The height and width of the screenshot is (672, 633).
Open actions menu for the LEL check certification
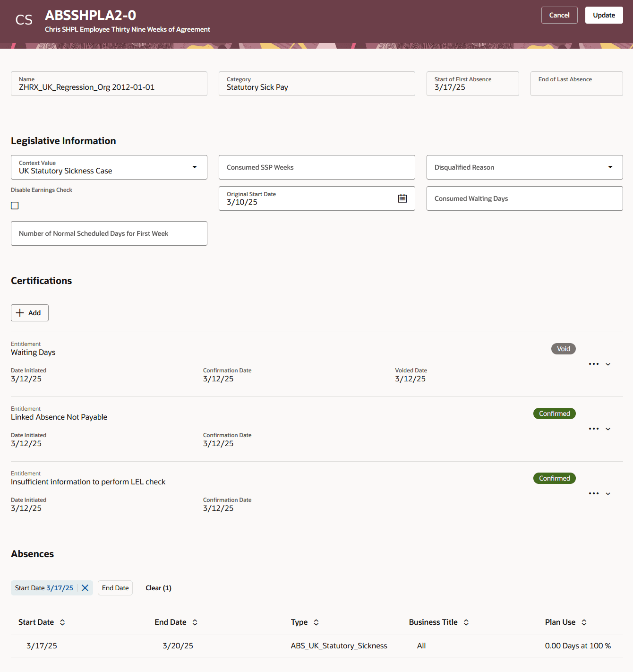[x=594, y=493]
